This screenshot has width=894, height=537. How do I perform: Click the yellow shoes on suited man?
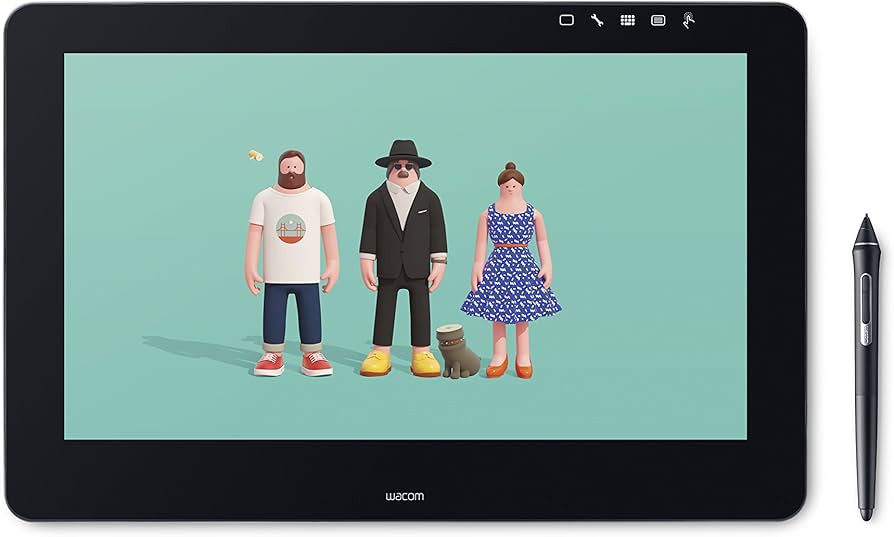click(x=400, y=363)
